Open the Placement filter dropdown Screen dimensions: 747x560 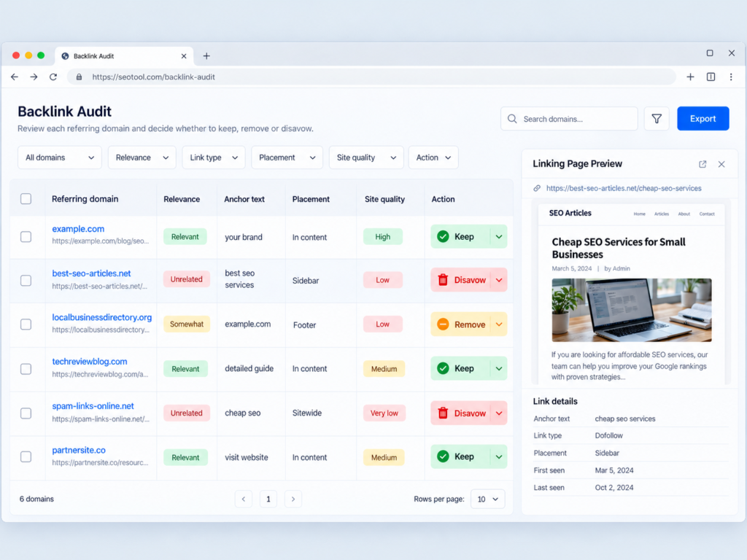pos(287,157)
